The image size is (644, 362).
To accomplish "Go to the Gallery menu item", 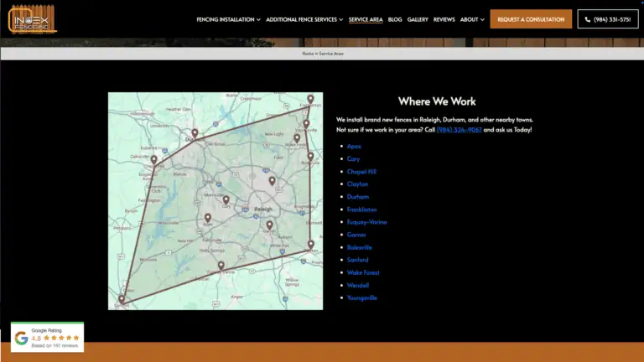I will click(418, 19).
